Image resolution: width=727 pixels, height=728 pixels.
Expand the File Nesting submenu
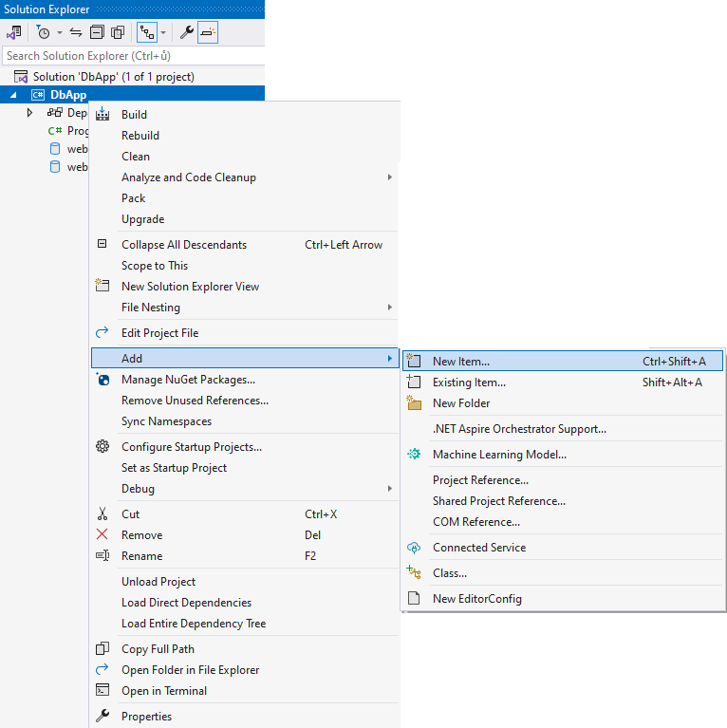(x=245, y=308)
